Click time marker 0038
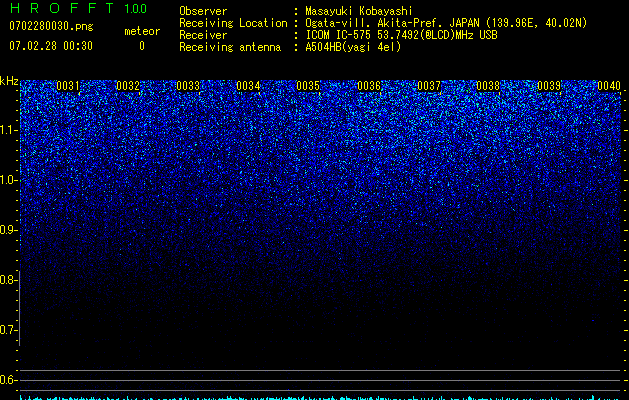Image resolution: width=629 pixels, height=400 pixels. coord(488,86)
